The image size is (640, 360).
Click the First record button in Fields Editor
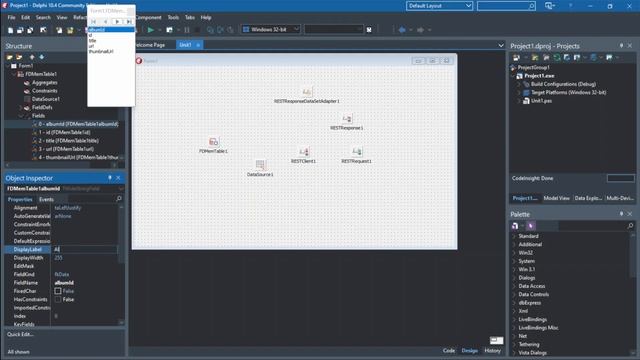tap(93, 22)
